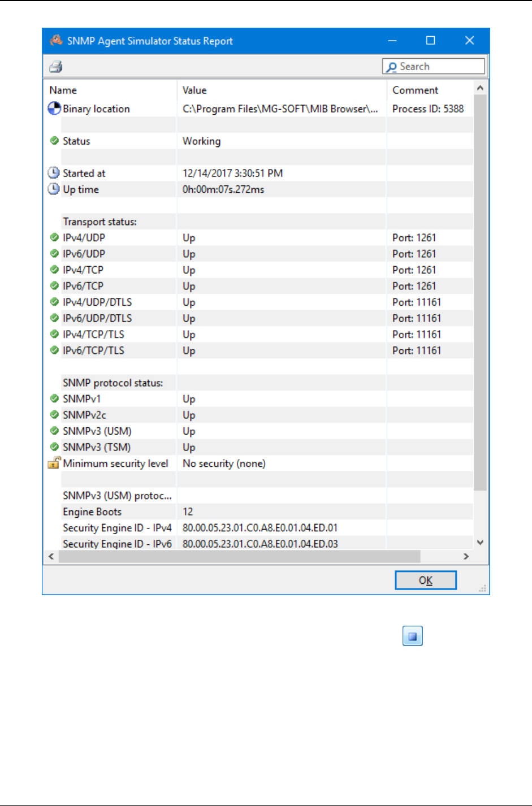Click the green check icon for SNMPv3 (USM)
The height and width of the screenshot is (806, 532).
pyautogui.click(x=54, y=430)
